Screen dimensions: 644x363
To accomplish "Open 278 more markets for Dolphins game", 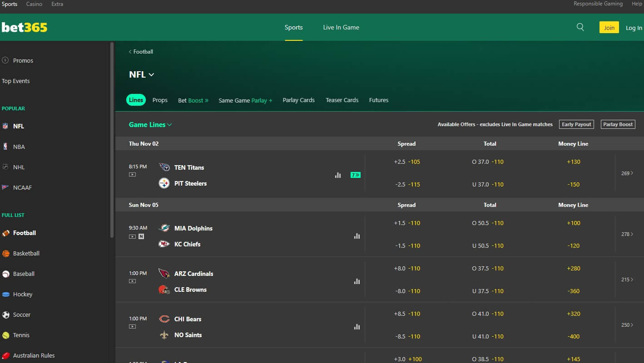I will tap(627, 234).
